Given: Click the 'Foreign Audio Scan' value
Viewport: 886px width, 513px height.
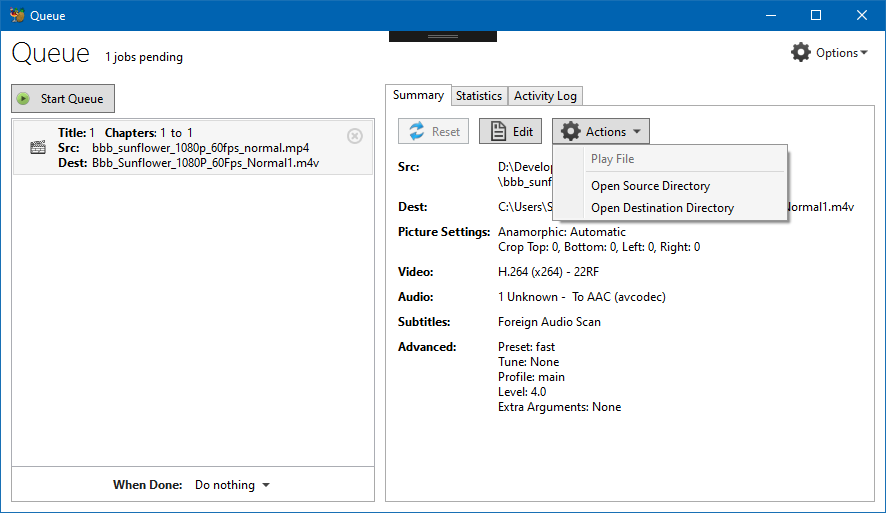Looking at the screenshot, I should coord(549,322).
